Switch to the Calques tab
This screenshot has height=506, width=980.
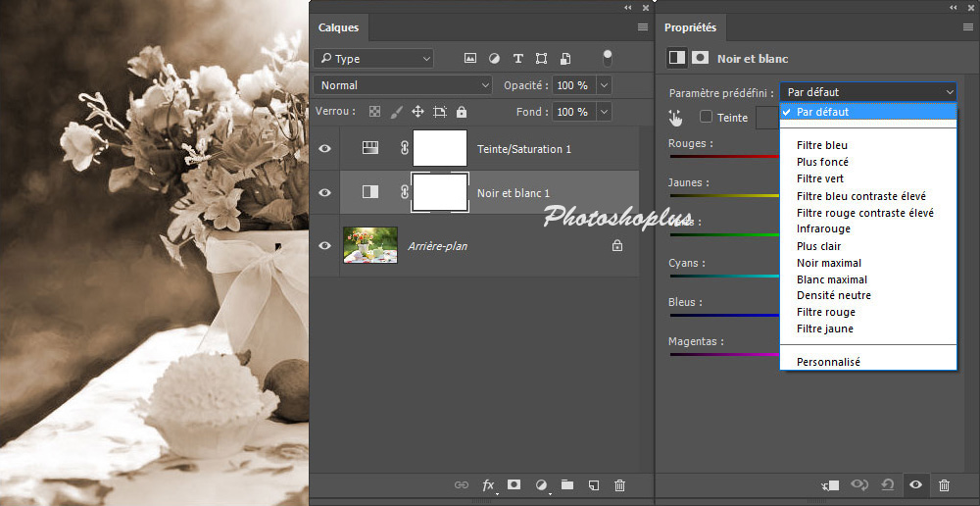[x=338, y=27]
